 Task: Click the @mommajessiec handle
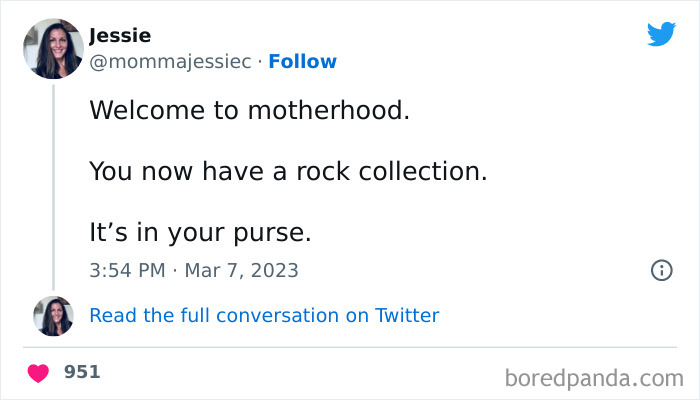tap(170, 62)
